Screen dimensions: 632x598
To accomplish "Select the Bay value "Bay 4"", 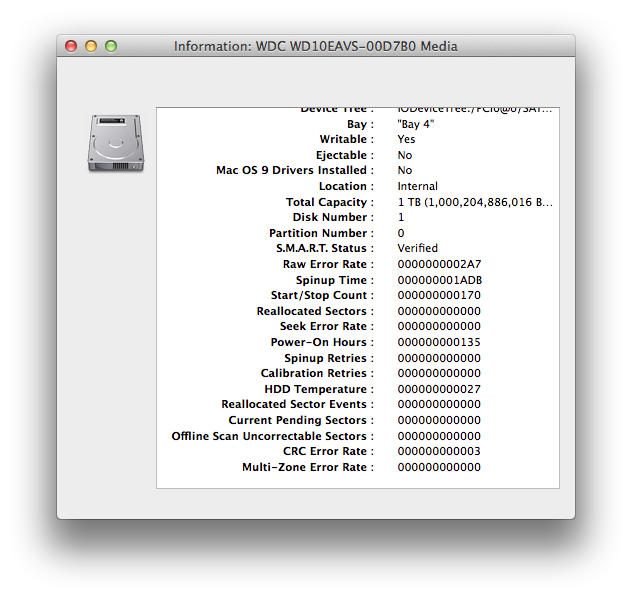I will (416, 124).
